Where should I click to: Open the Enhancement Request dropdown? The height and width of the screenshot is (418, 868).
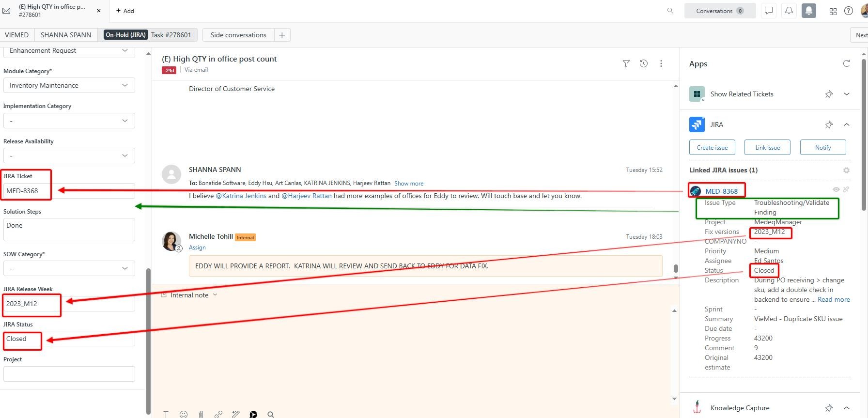[x=69, y=51]
